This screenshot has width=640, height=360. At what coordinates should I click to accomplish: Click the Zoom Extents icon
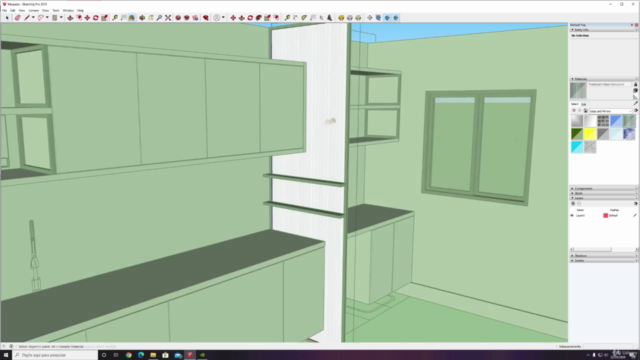tap(168, 18)
